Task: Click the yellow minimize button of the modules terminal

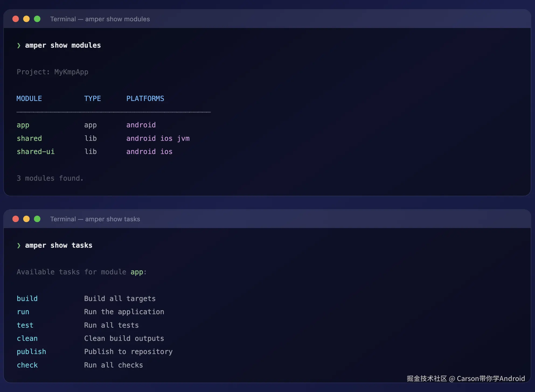Action: 26,19
